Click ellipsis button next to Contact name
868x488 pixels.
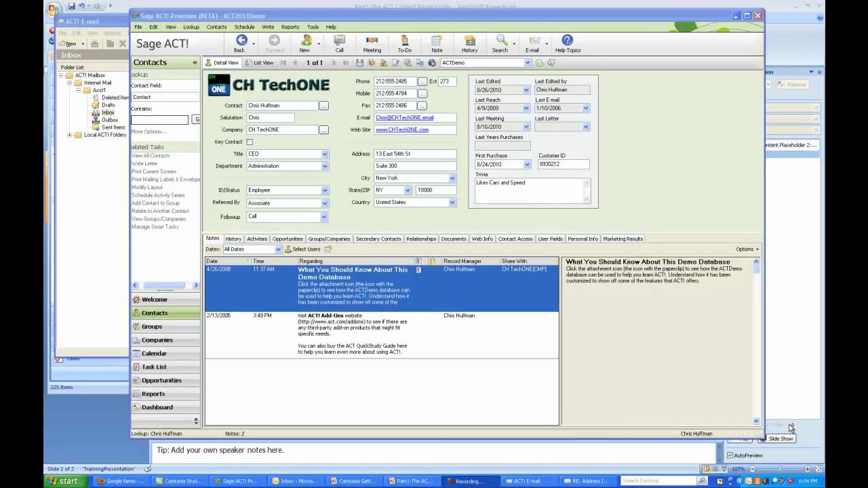323,106
